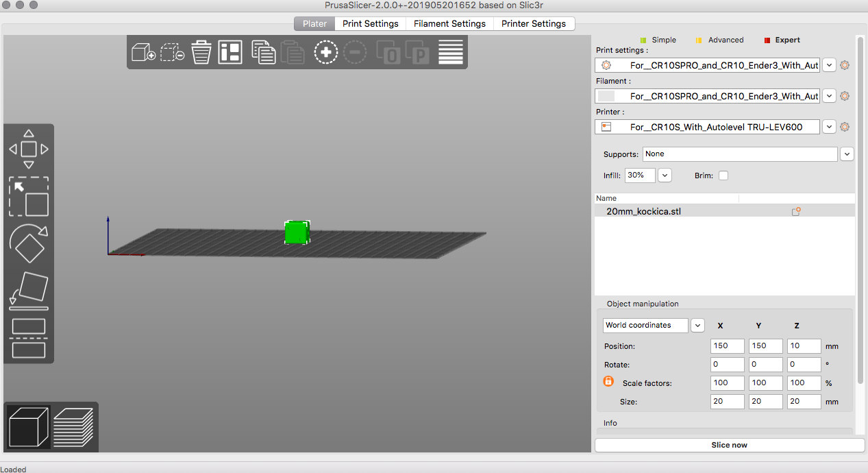The height and width of the screenshot is (473, 868).
Task: Switch to 3D editor view cube icon
Action: click(29, 427)
